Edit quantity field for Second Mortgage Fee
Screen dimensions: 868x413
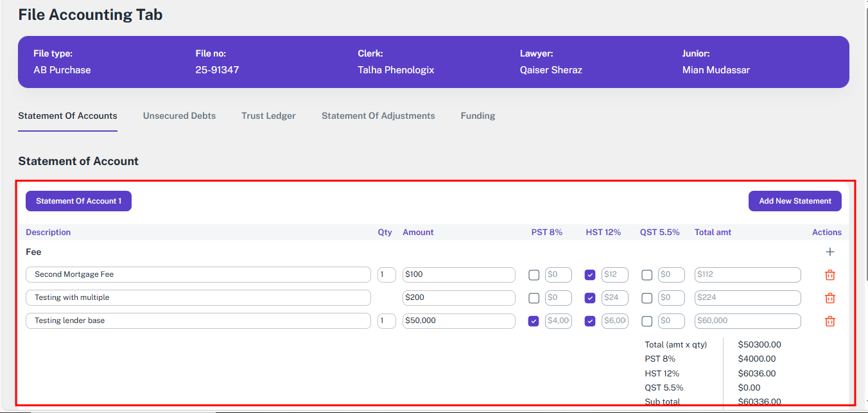tap(386, 275)
